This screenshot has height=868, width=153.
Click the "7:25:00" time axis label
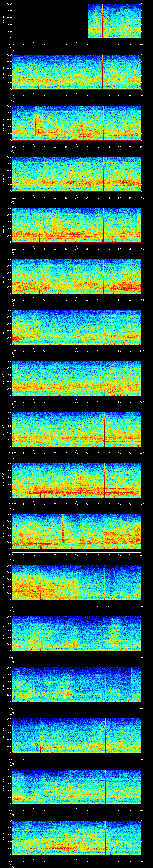12,861
